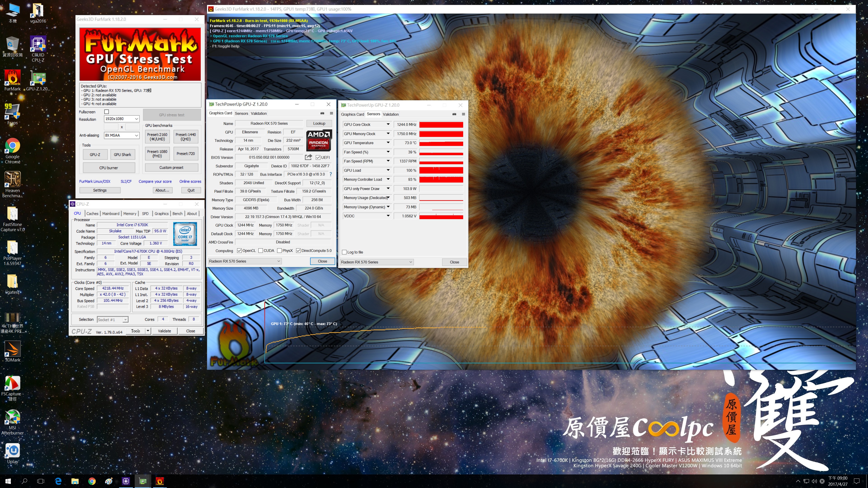This screenshot has width=868, height=488.
Task: Open the GPU-Z Sensors window hamburger menu
Action: point(463,114)
